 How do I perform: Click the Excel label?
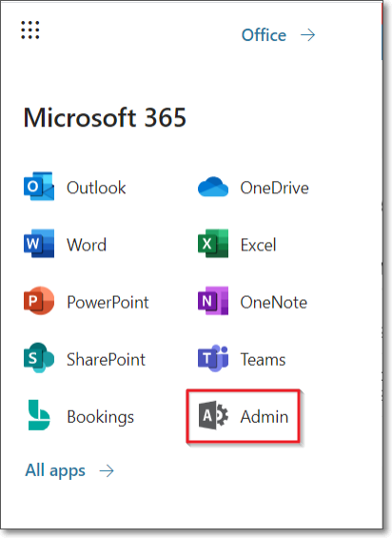click(x=258, y=245)
